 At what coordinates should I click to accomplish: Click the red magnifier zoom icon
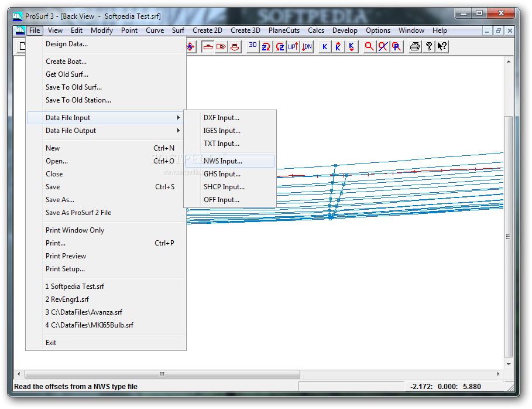click(x=369, y=46)
